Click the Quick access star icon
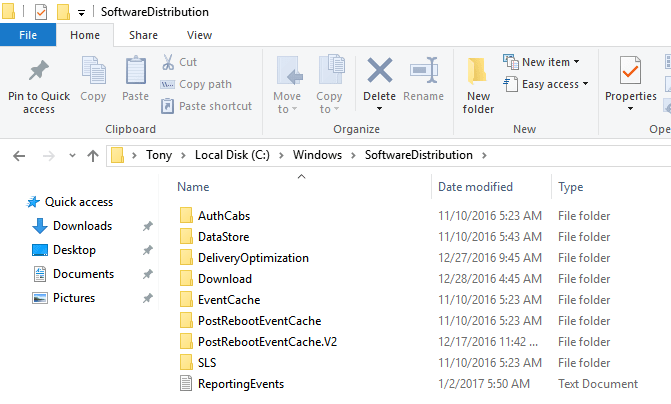671x404 pixels. click(33, 202)
